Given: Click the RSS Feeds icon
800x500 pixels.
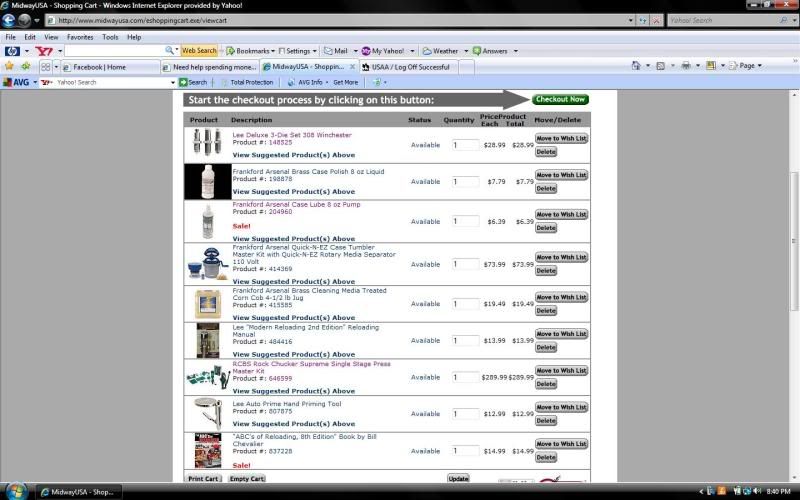Looking at the screenshot, I should coord(660,66).
